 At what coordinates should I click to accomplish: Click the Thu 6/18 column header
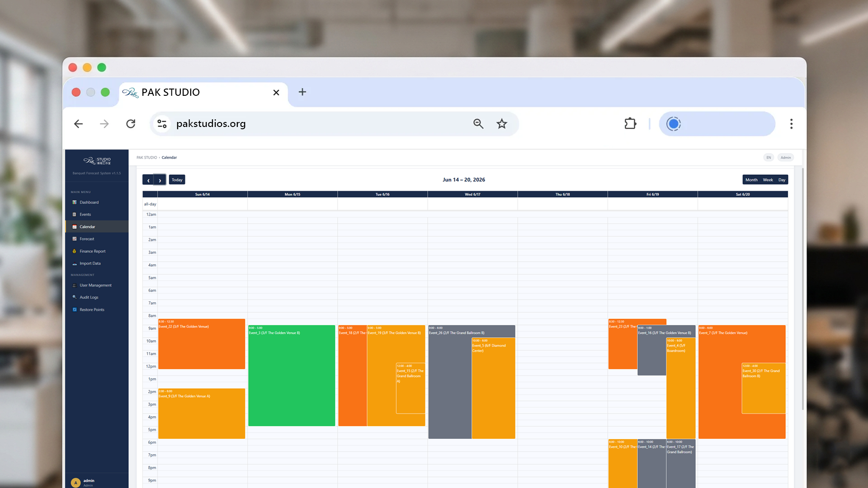562,194
